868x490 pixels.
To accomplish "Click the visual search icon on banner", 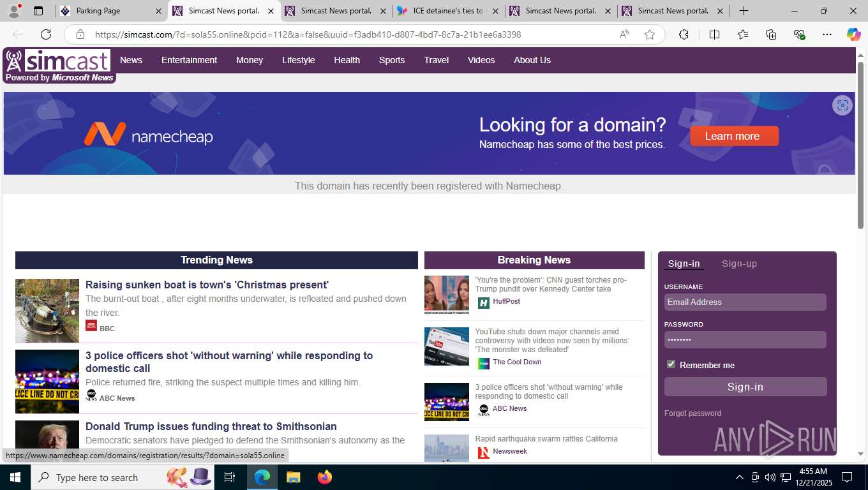I will (x=842, y=105).
